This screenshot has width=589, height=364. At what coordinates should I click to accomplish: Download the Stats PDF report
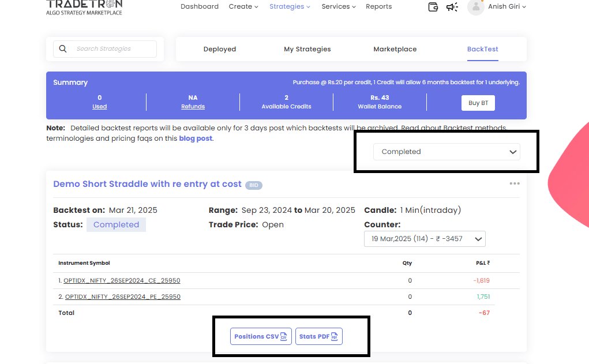[x=319, y=336]
